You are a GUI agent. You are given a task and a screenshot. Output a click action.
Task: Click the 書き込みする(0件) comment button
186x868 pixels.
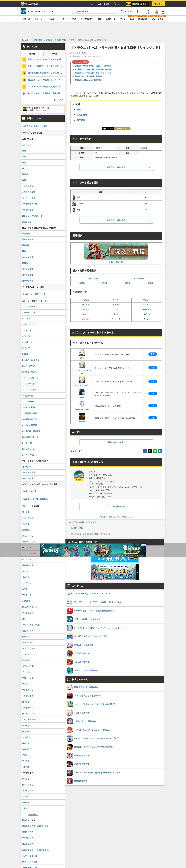click(116, 442)
